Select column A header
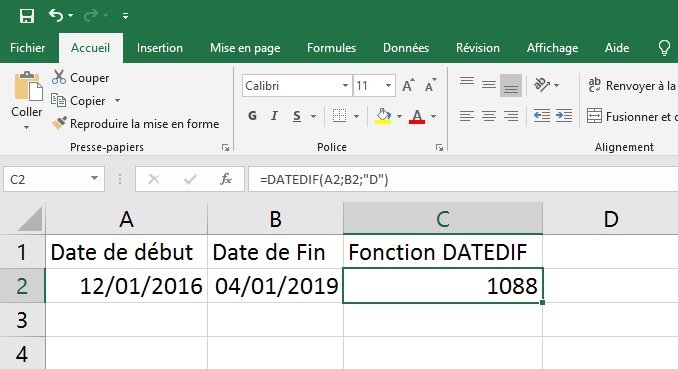 (126, 219)
